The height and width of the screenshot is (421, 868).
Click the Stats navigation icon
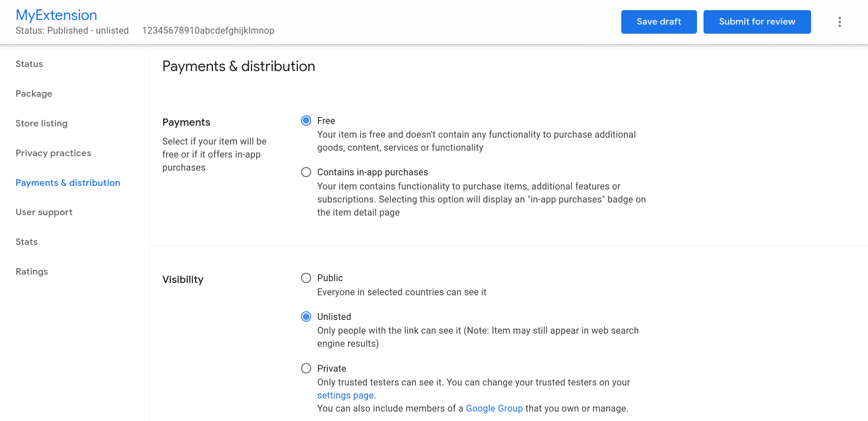pyautogui.click(x=27, y=242)
